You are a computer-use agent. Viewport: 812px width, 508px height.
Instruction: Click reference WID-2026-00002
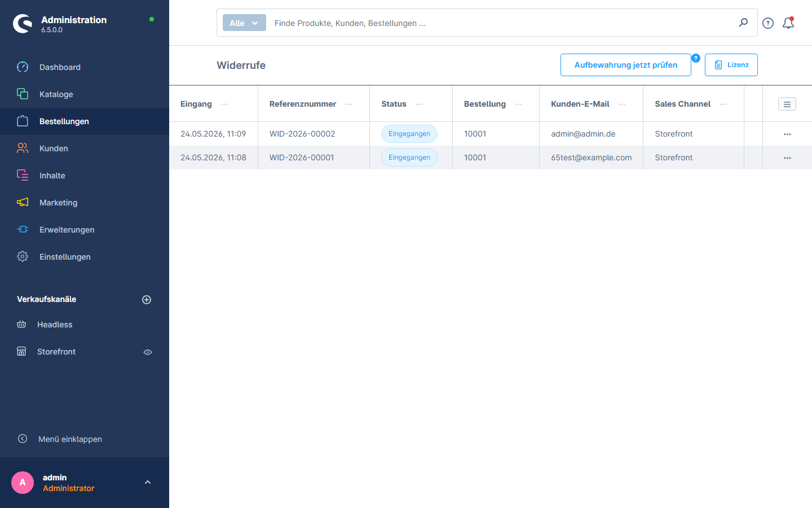302,134
